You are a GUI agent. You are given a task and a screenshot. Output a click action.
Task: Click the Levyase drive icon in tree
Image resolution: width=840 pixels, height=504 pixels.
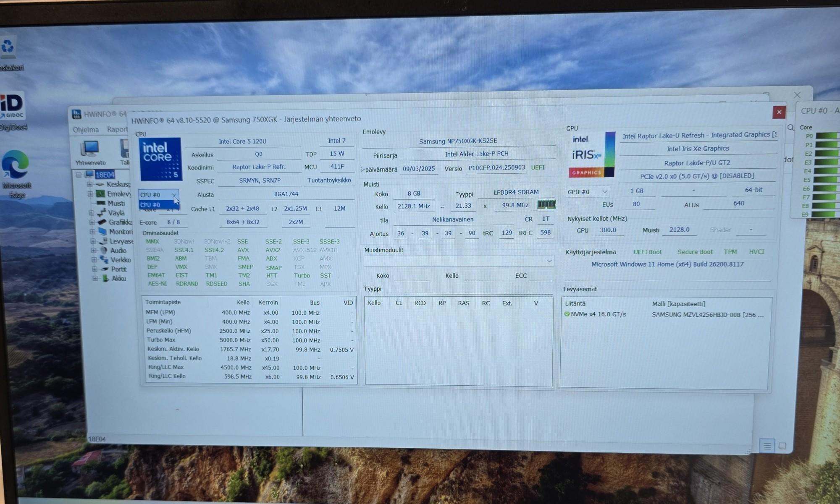click(x=103, y=241)
